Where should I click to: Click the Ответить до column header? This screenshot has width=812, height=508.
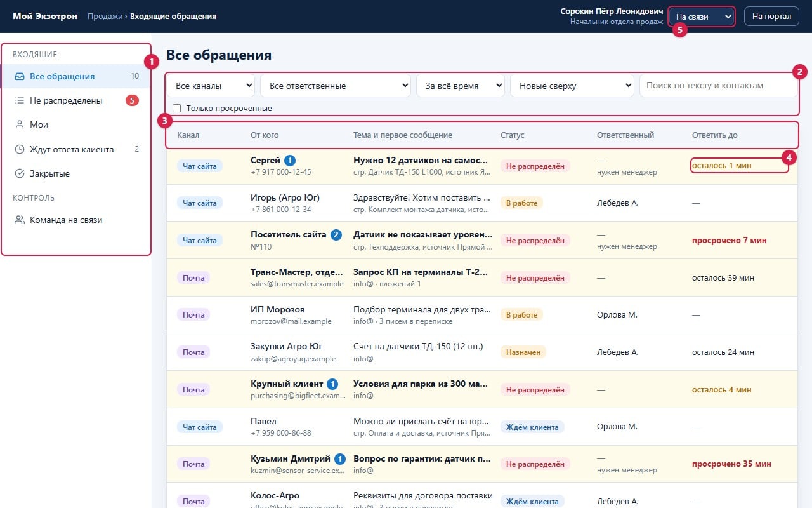(x=715, y=135)
